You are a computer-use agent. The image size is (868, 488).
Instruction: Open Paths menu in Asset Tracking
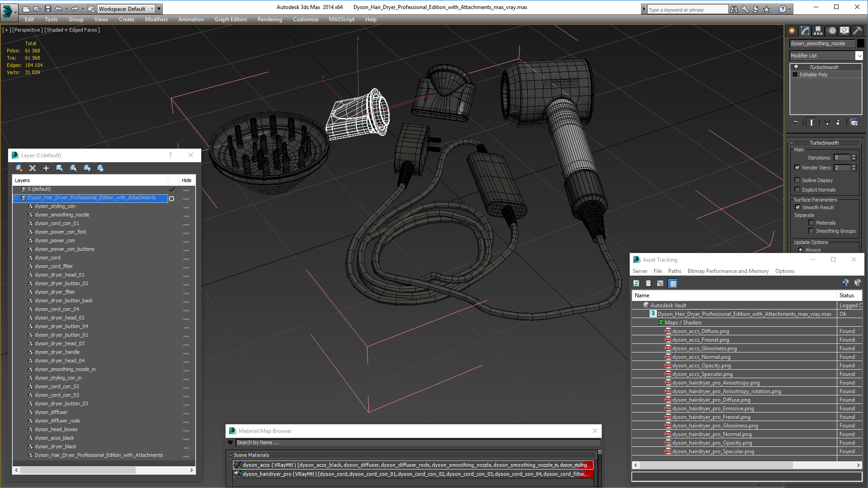click(x=675, y=271)
